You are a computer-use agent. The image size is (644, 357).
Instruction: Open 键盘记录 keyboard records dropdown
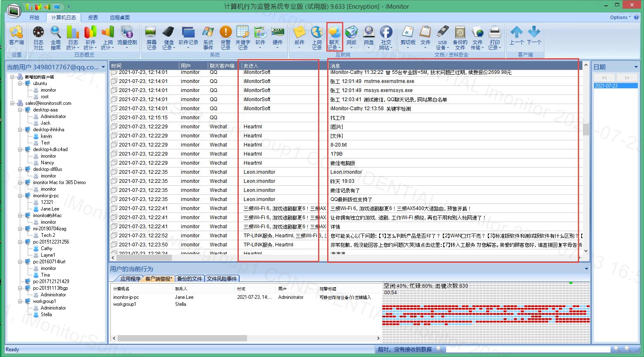coord(169,38)
